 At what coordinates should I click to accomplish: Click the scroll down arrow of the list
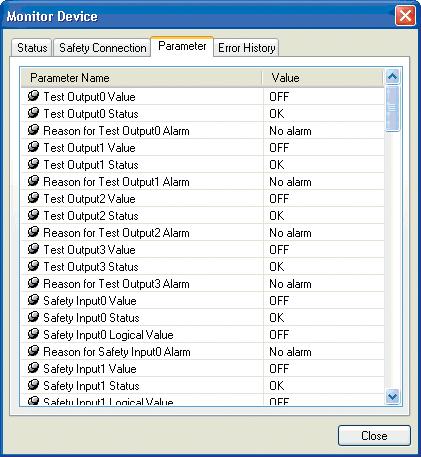pyautogui.click(x=392, y=396)
